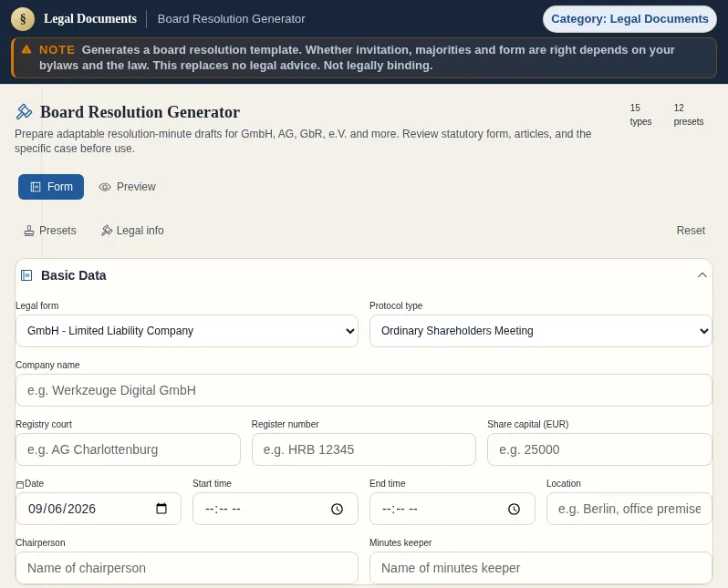
Task: Focus the Minutes keeper name field
Action: click(540, 568)
